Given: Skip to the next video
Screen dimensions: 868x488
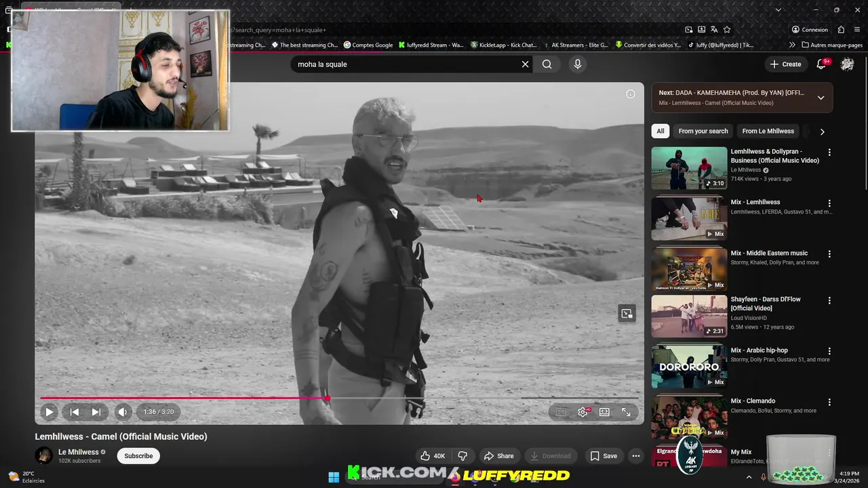Looking at the screenshot, I should point(96,411).
